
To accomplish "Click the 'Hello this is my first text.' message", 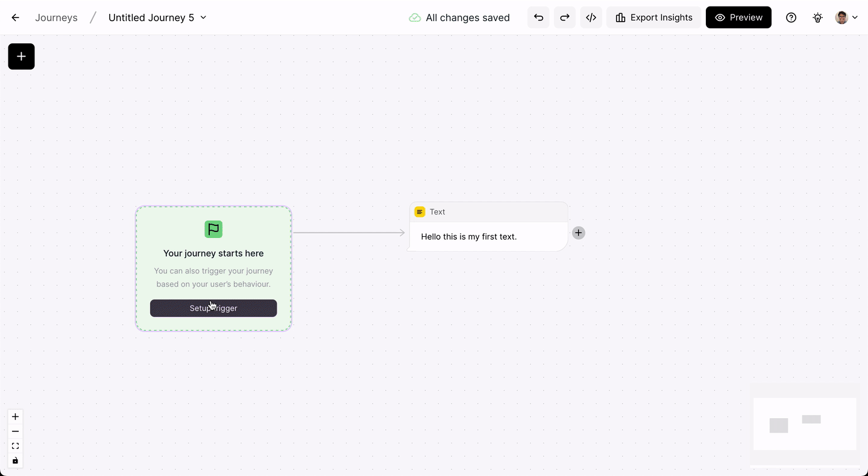I will click(x=469, y=237).
